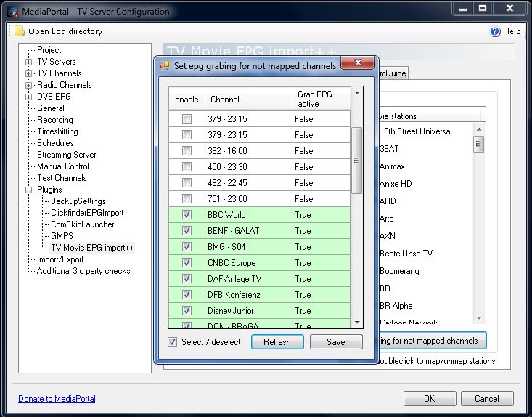This screenshot has height=417, width=532.
Task: Close the Set epg grabing dialog
Action: pos(358,62)
